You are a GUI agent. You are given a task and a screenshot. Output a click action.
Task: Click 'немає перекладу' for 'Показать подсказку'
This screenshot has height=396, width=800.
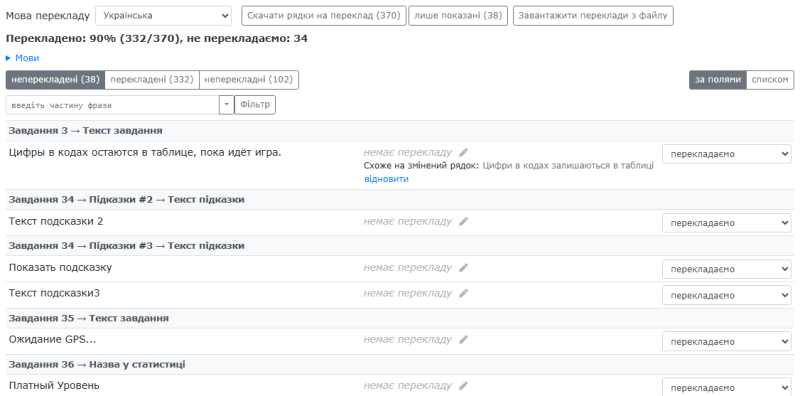(x=408, y=267)
